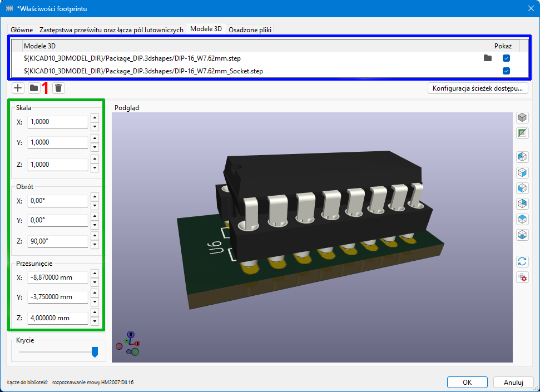Open folder icon in DIP-16_W7.62mm.step row
The height and width of the screenshot is (392, 540).
click(487, 58)
